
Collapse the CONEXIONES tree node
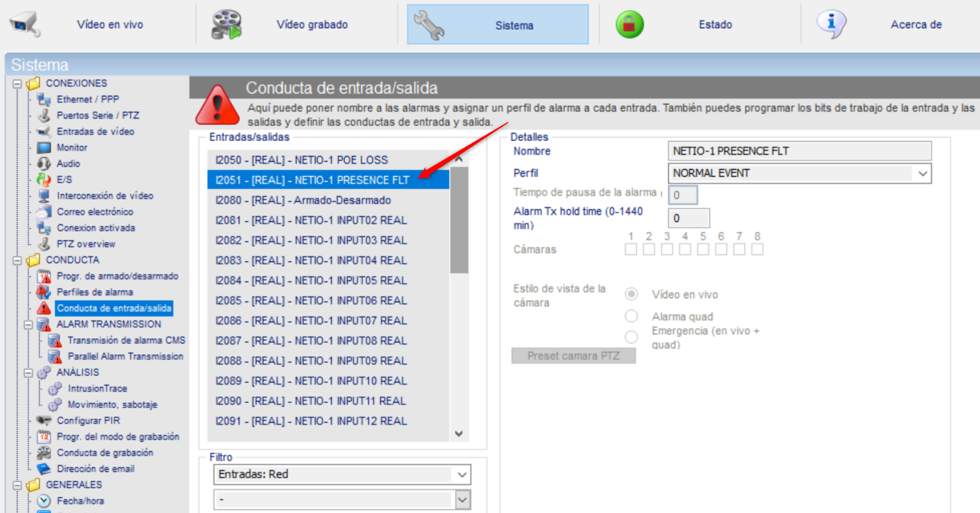coord(17,84)
